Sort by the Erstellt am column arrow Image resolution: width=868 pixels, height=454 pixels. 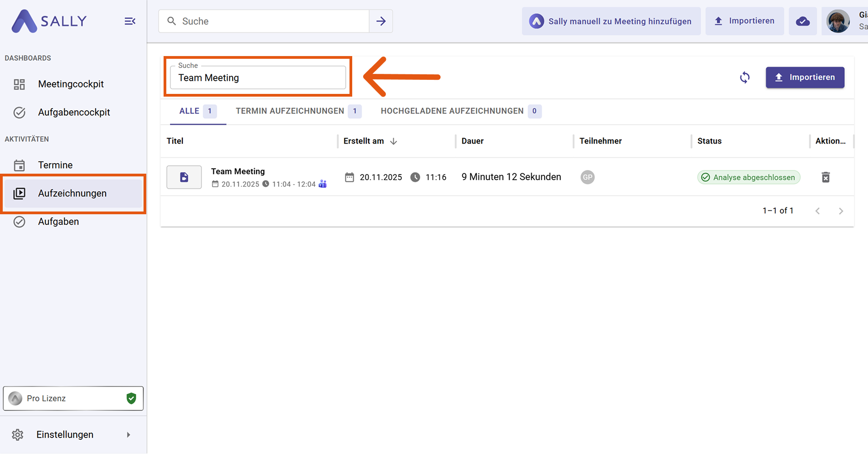point(394,141)
